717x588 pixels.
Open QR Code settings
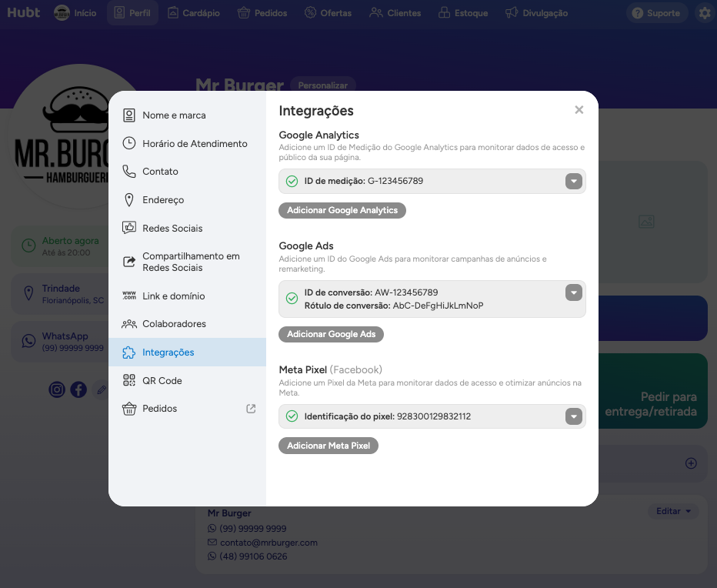tap(188, 381)
